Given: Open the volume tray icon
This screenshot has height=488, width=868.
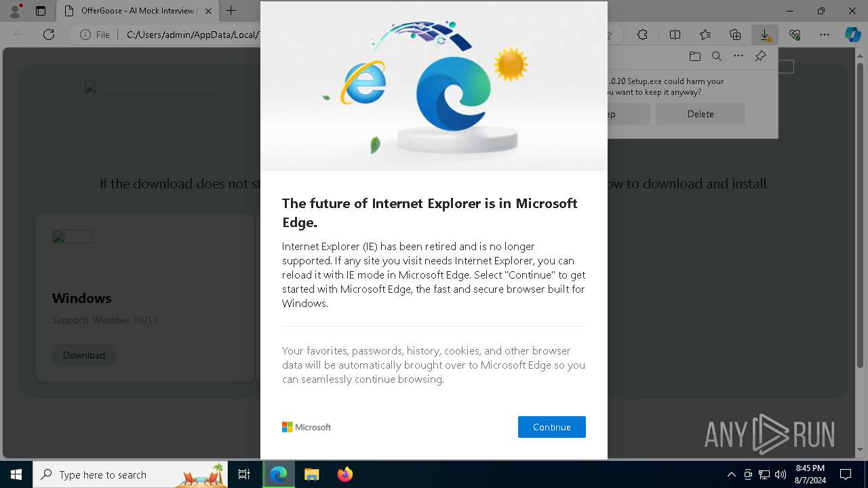Looking at the screenshot, I should [x=781, y=474].
